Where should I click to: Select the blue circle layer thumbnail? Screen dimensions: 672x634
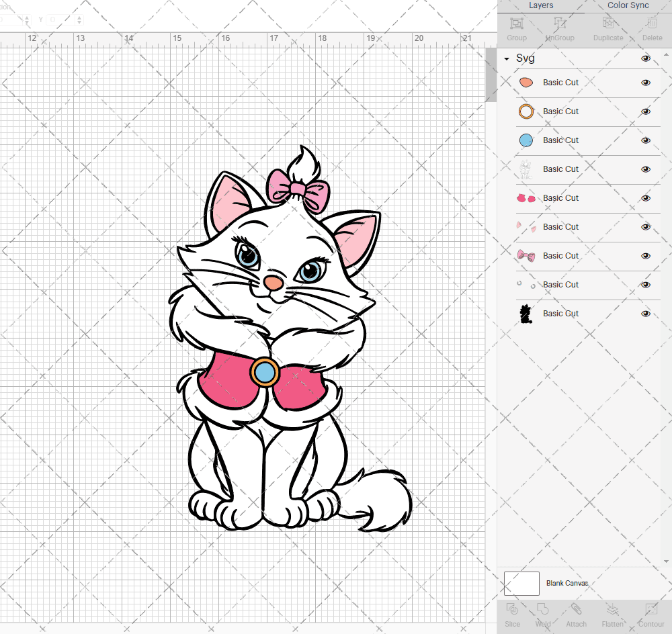coord(526,140)
